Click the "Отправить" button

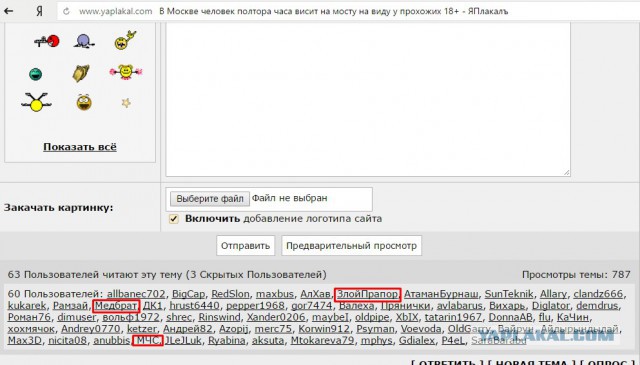pos(245,245)
